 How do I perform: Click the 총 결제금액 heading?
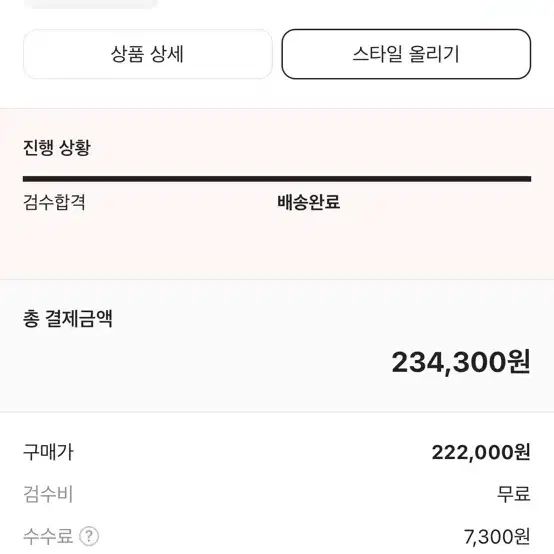coord(68,318)
